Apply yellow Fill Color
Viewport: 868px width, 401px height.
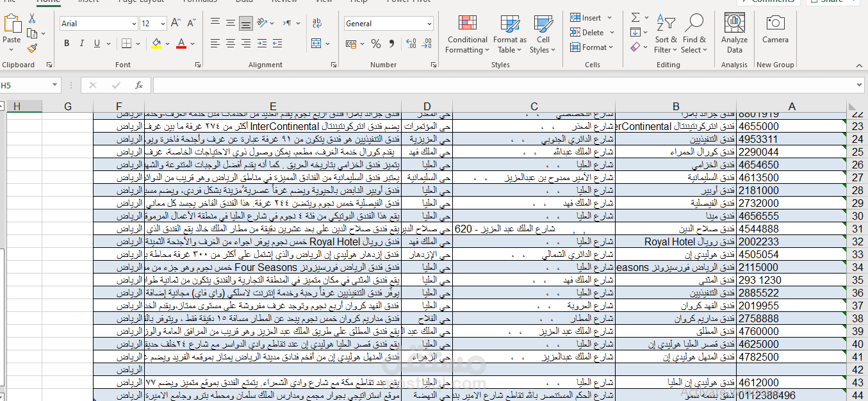coord(156,44)
